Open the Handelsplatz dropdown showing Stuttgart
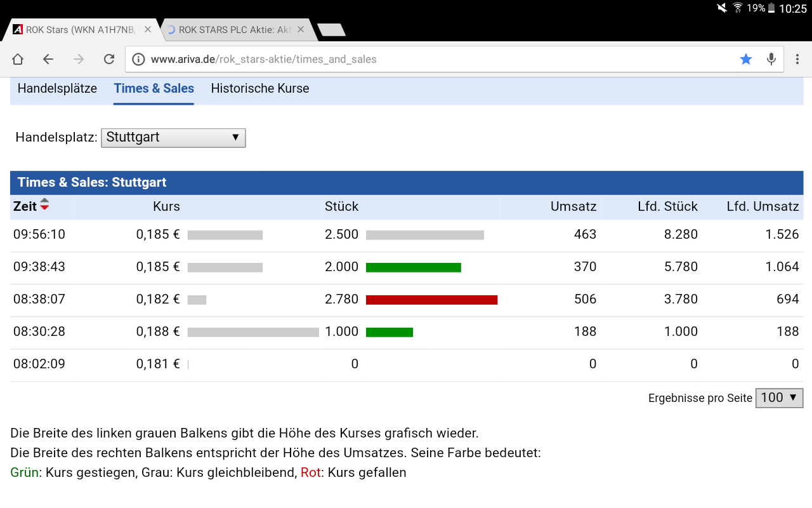812x508 pixels. [173, 137]
